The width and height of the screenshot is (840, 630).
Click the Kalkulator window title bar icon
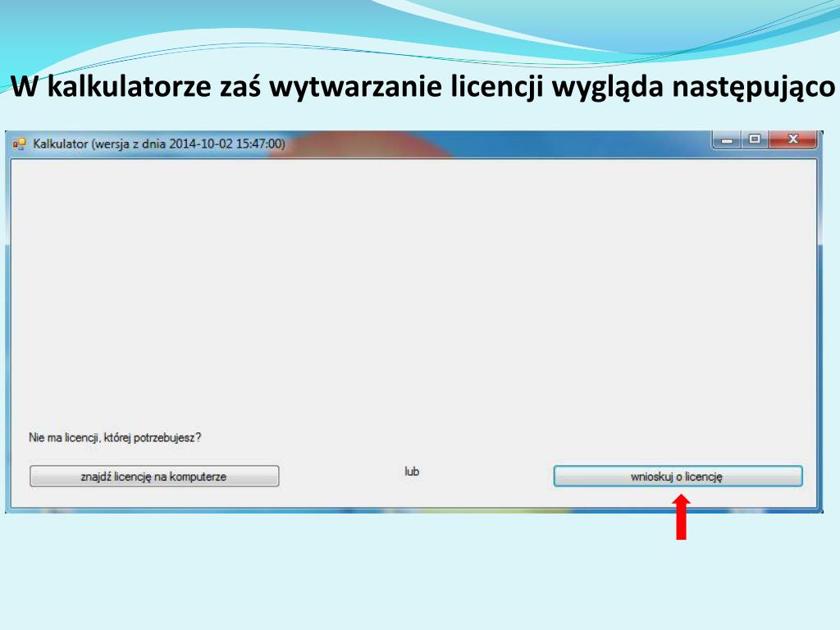(20, 144)
